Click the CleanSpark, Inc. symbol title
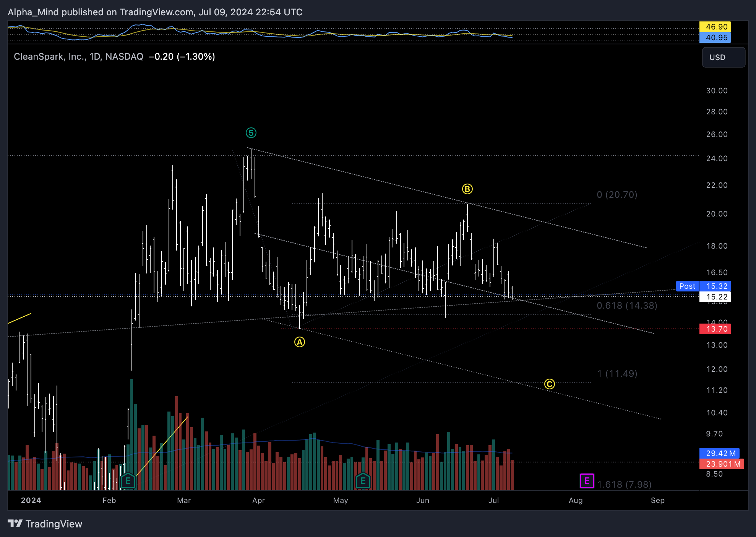This screenshot has height=537, width=756. point(78,57)
